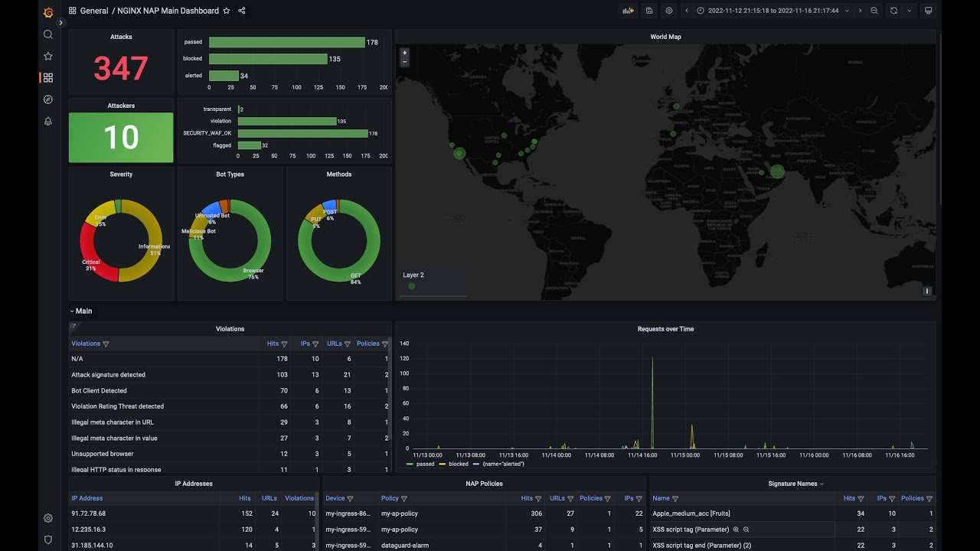Filter the Violations table Hits column
Image resolution: width=980 pixels, height=551 pixels.
click(x=284, y=344)
